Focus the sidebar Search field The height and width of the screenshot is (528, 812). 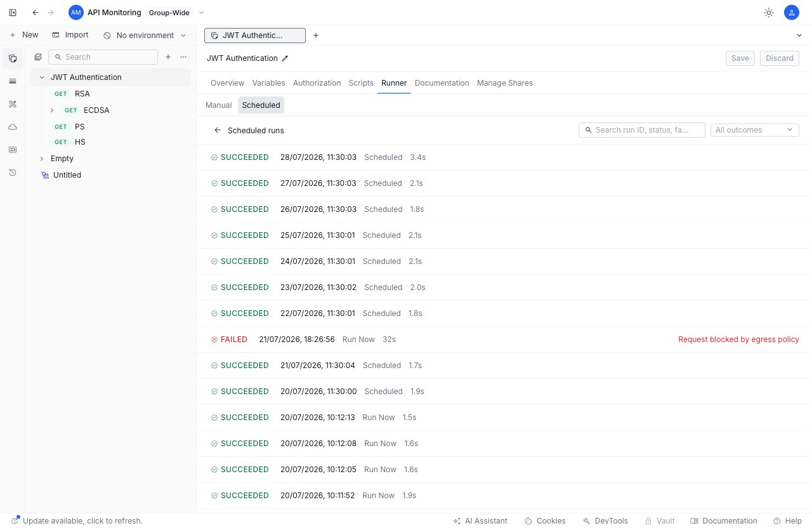coord(103,57)
